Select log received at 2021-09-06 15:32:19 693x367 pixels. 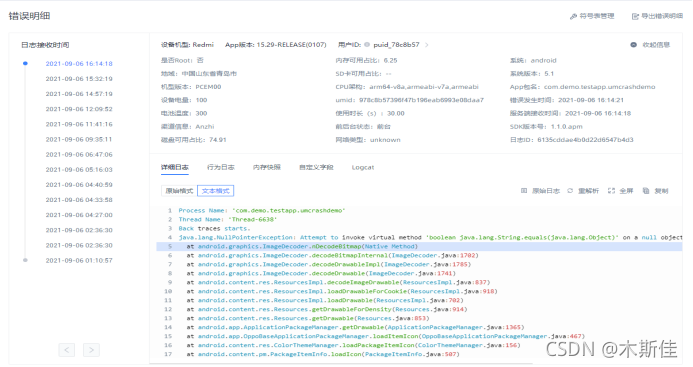click(x=79, y=79)
